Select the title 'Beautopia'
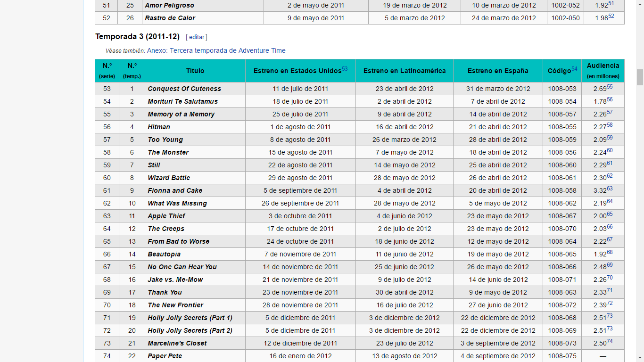 pos(164,254)
